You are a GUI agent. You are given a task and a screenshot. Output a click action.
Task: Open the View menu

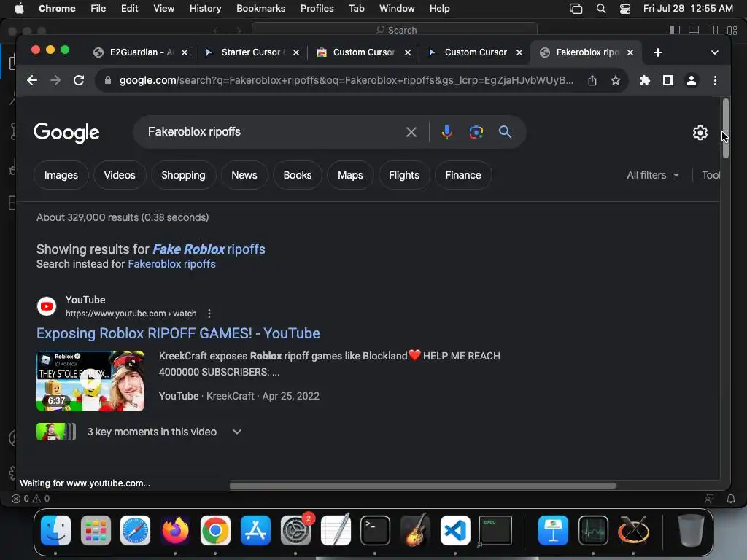click(x=163, y=9)
